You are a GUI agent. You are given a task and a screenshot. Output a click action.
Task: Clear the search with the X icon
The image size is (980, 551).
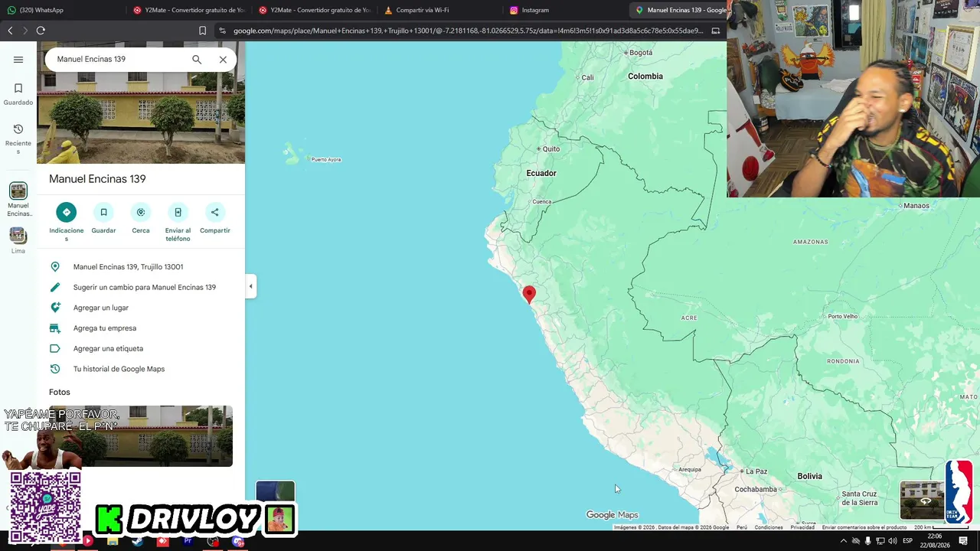point(223,60)
